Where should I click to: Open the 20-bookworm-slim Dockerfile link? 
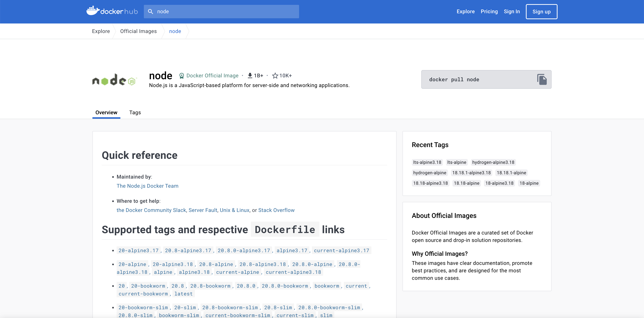coord(143,308)
